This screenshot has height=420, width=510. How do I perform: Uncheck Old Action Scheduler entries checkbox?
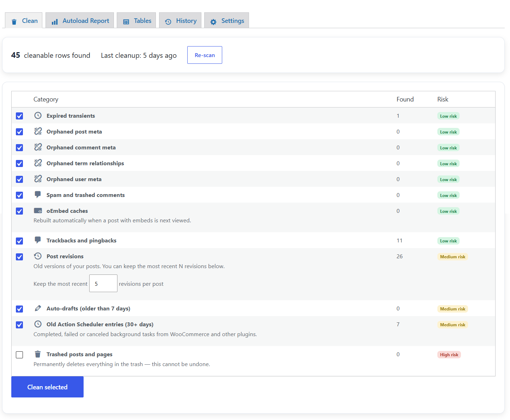[19, 325]
